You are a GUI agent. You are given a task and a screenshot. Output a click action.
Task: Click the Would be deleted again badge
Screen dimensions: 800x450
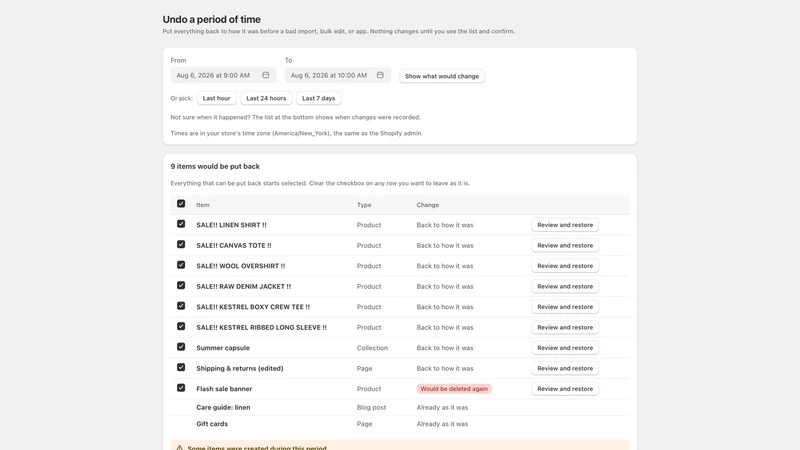(x=454, y=389)
